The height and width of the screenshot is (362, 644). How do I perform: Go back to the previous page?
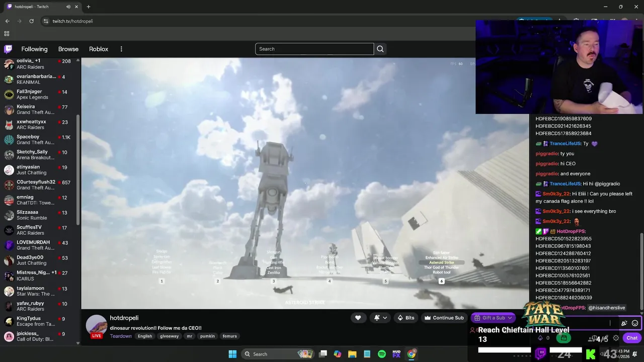(7, 21)
